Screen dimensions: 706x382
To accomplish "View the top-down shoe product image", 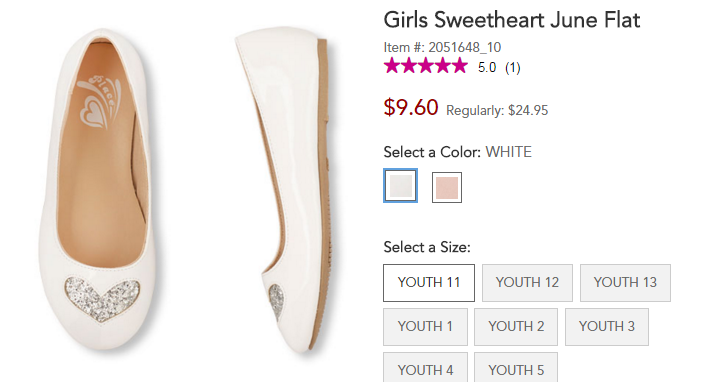I will [100, 189].
